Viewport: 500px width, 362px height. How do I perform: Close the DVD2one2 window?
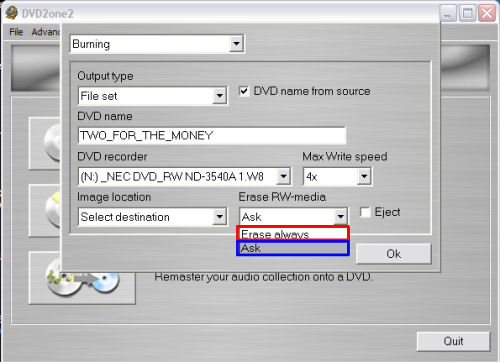[x=487, y=14]
